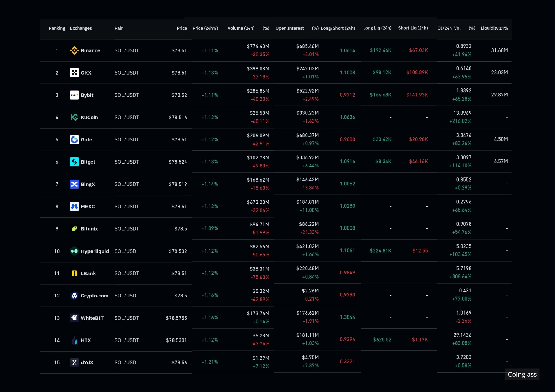555x392 pixels.
Task: Click the Bybit exchange logo icon
Action: click(74, 95)
